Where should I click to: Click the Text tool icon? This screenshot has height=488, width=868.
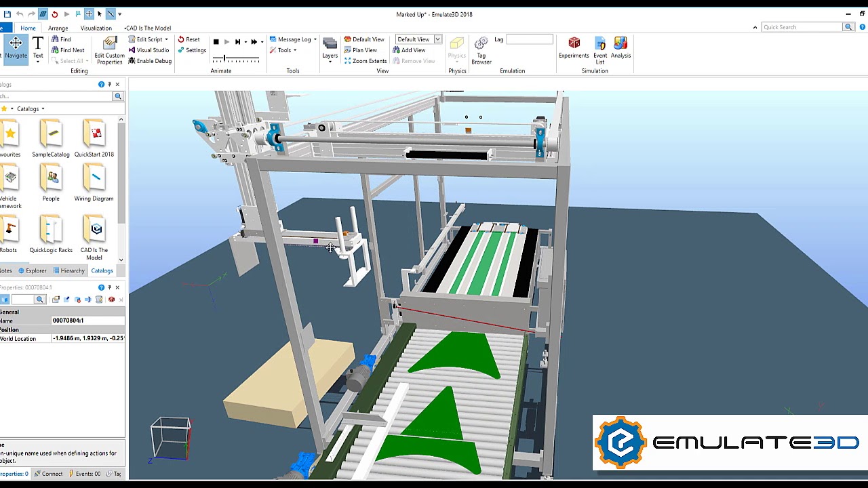click(38, 43)
